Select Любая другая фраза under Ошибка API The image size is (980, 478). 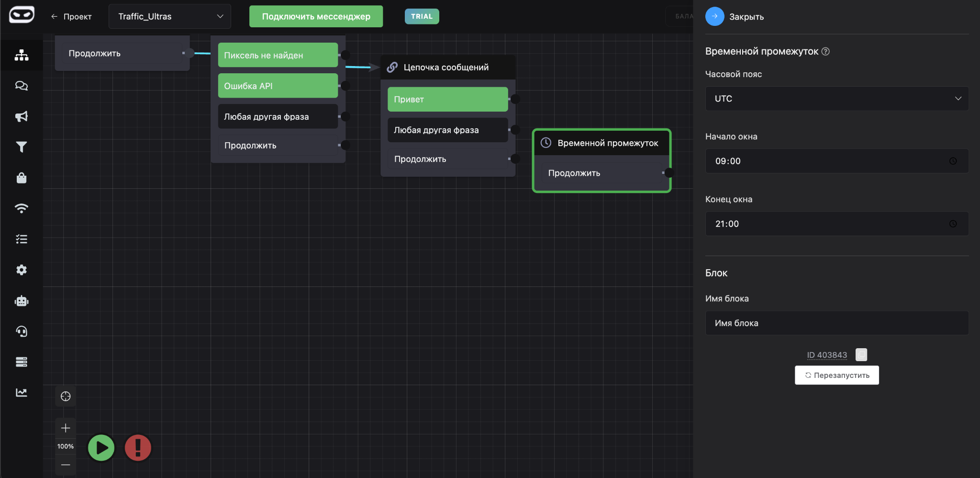[278, 116]
